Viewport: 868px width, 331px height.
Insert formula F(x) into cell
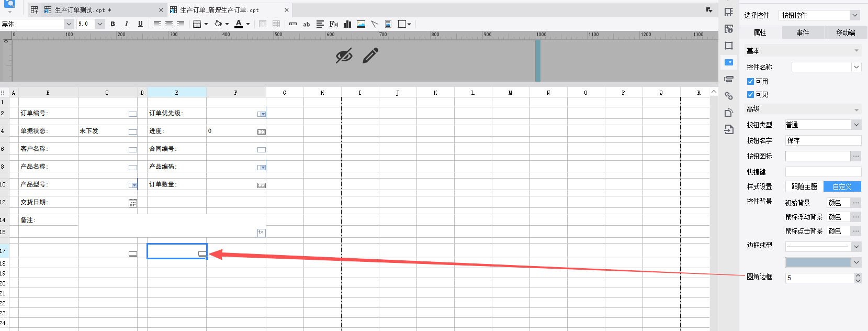click(334, 24)
